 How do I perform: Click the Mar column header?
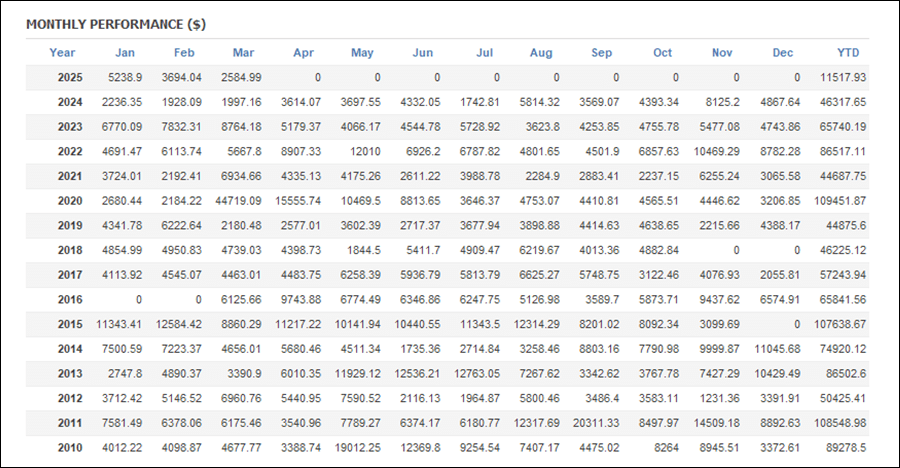243,53
